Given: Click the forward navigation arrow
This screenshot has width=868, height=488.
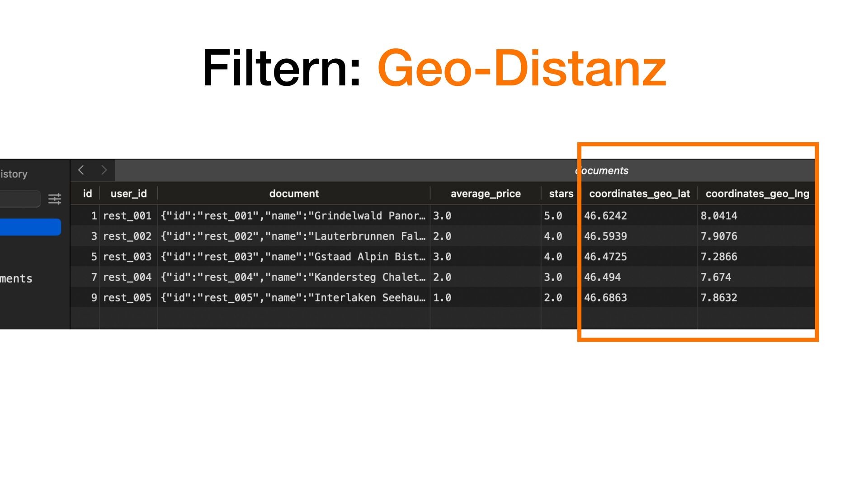Looking at the screenshot, I should (x=104, y=170).
